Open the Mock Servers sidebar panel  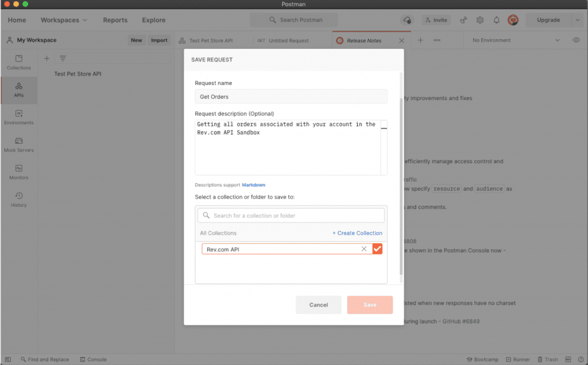click(x=19, y=145)
